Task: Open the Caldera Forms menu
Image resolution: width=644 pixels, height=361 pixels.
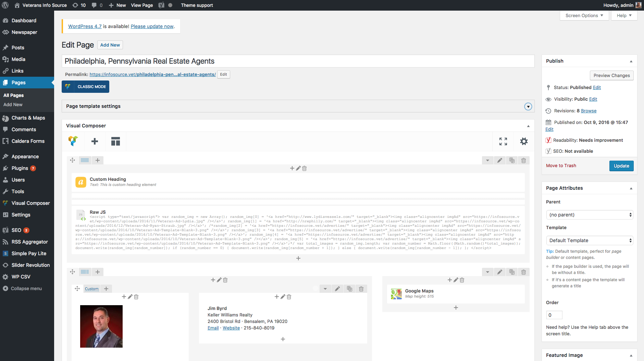Action: tap(27, 141)
